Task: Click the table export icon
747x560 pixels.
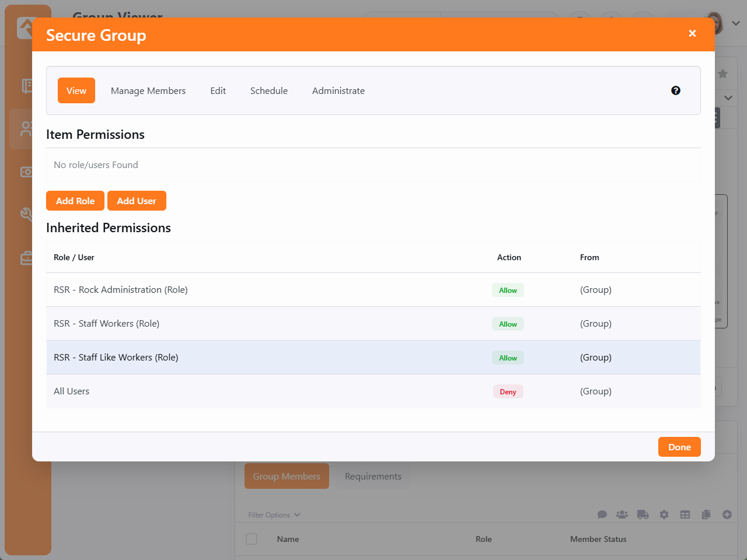Action: click(x=685, y=514)
